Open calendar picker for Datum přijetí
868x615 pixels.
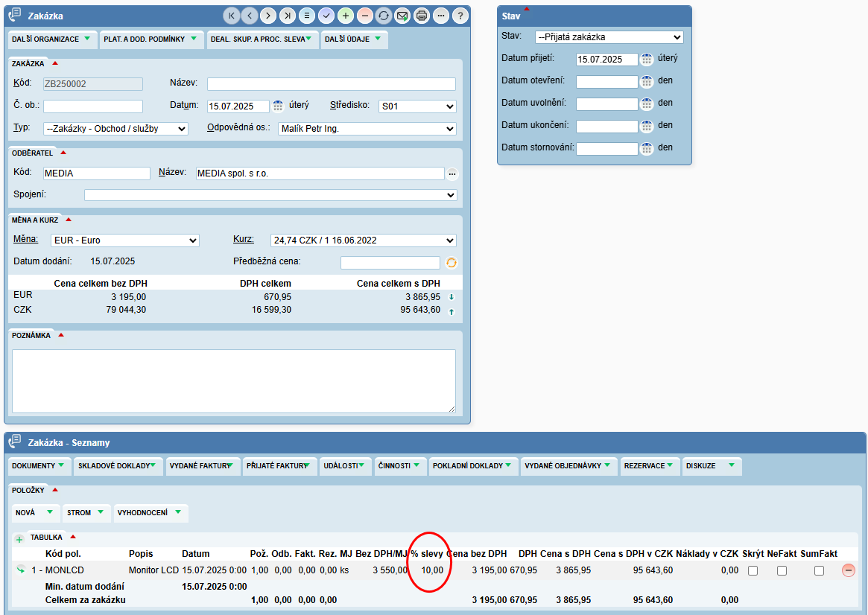[x=647, y=60]
